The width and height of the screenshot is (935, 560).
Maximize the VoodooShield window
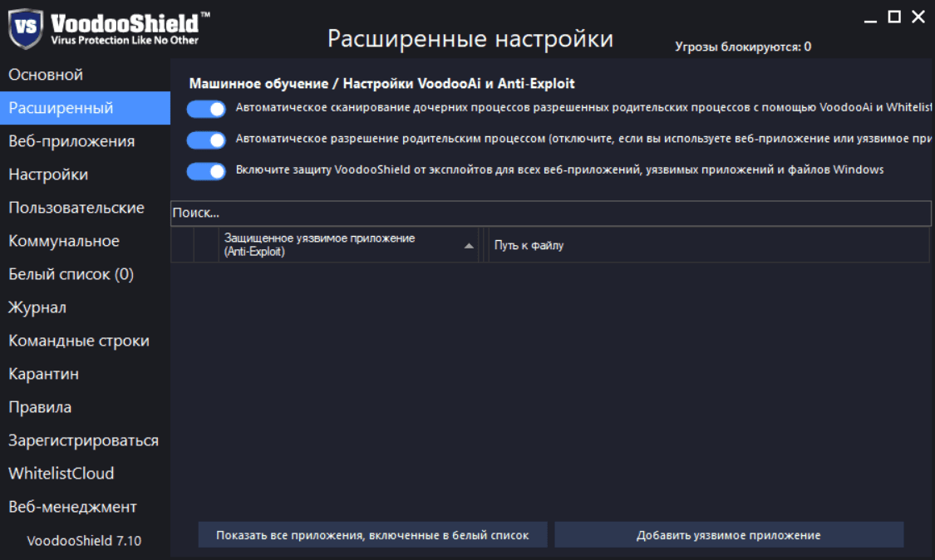pos(894,17)
